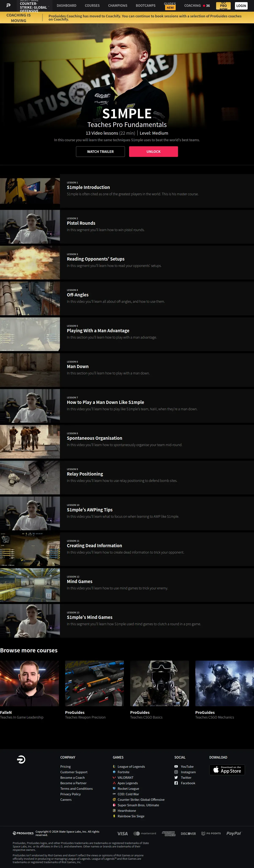Viewport: 254px width, 868px height.
Task: Click the Visa payment logo
Action: point(123,834)
